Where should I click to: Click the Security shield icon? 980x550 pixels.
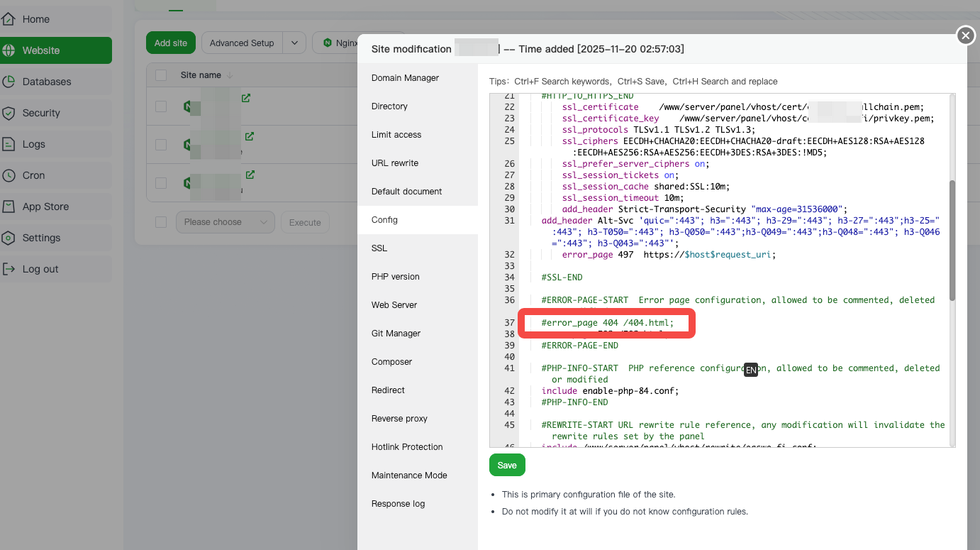coord(9,113)
